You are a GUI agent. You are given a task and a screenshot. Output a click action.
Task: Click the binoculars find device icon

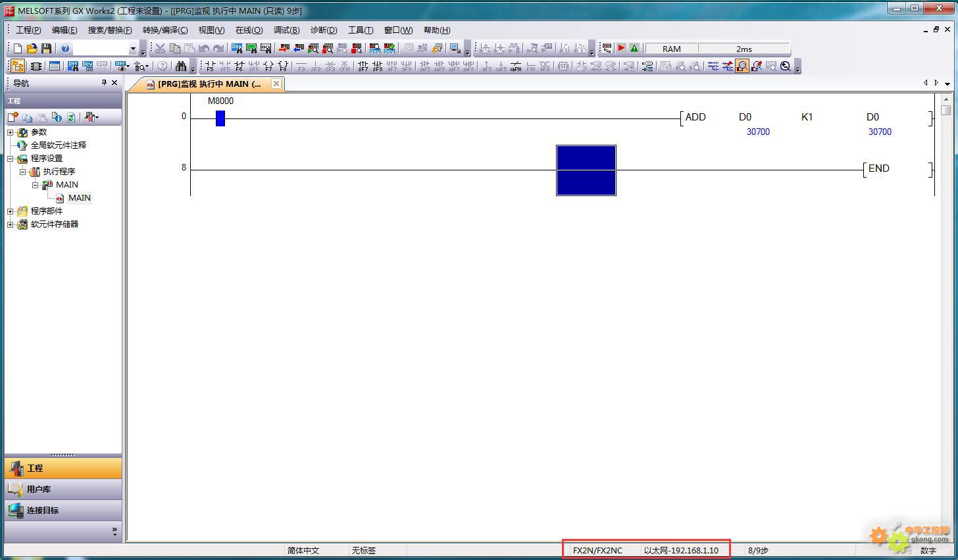point(181,66)
